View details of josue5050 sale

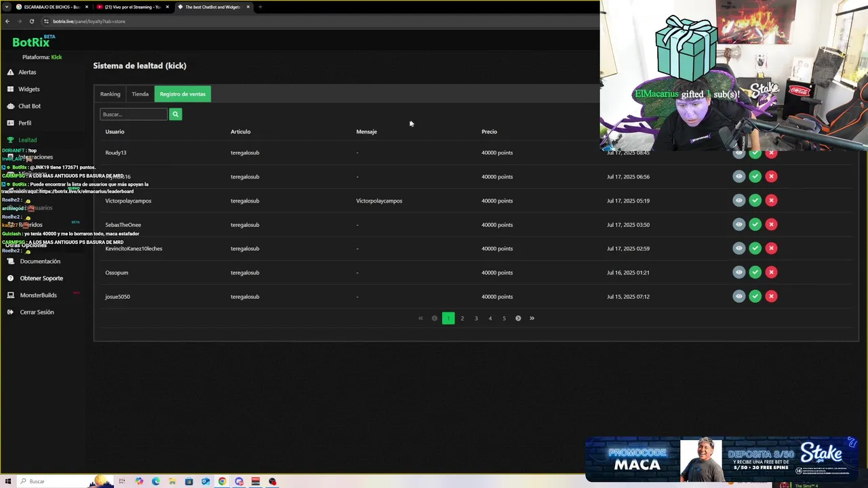[x=738, y=296]
